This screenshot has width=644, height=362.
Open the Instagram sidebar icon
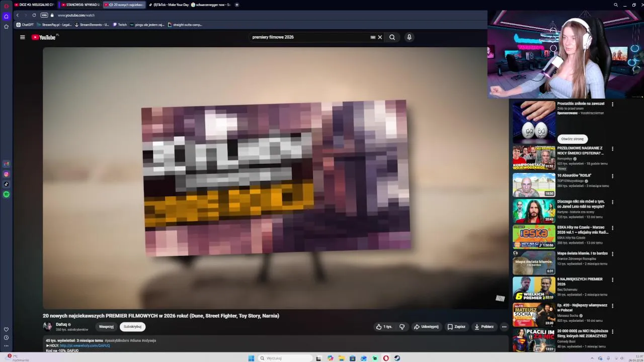[x=6, y=174]
